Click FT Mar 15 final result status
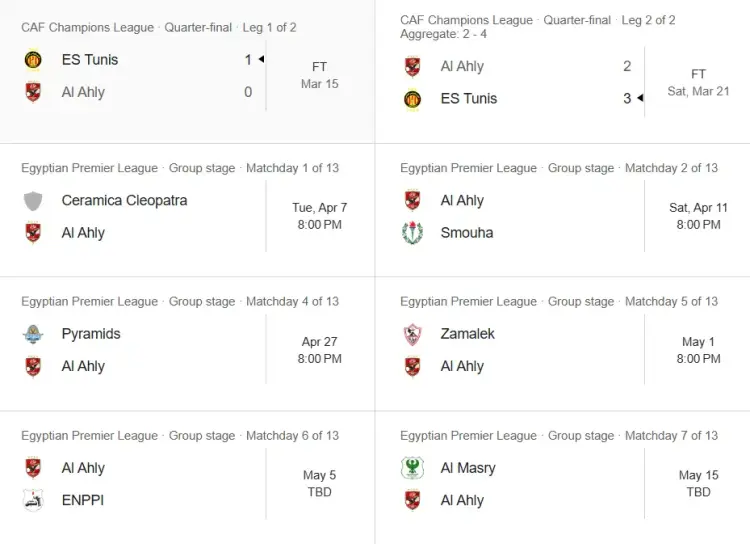This screenshot has width=750, height=544. tap(319, 76)
